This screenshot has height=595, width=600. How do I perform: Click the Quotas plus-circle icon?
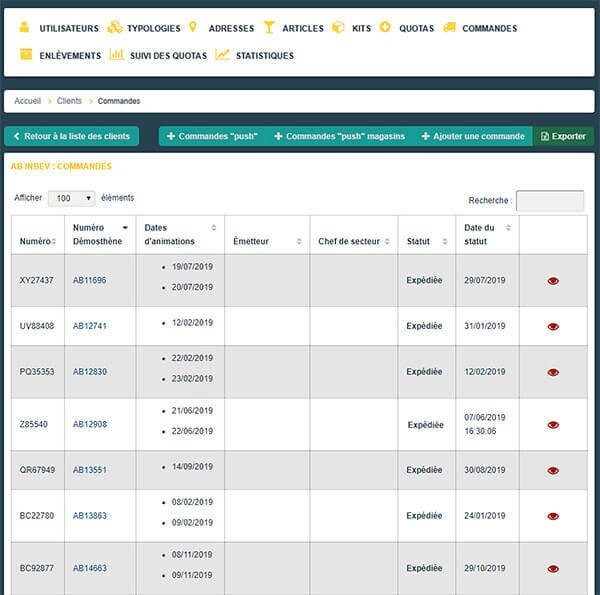385,27
